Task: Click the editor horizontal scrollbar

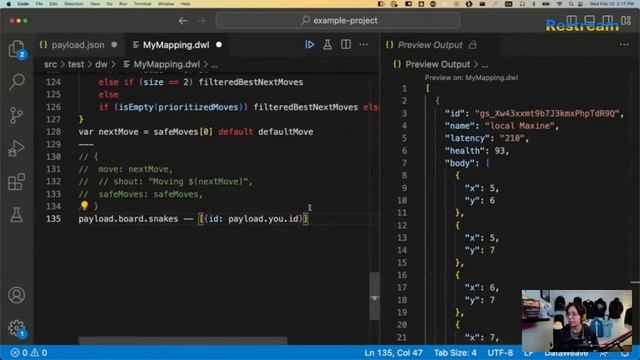Action: [x=183, y=340]
